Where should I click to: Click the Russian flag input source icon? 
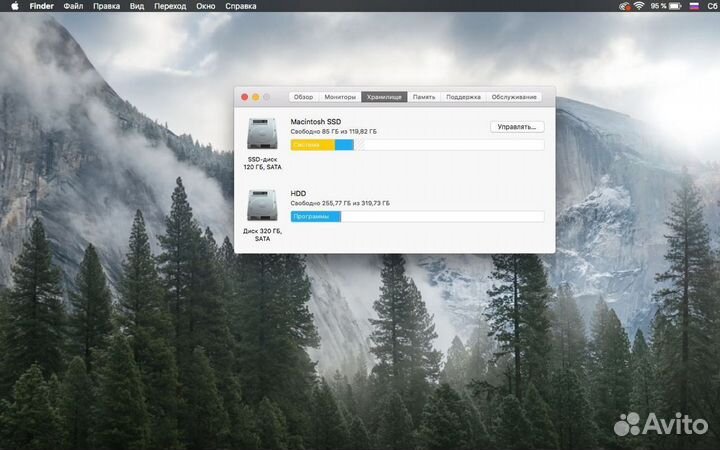(x=694, y=6)
